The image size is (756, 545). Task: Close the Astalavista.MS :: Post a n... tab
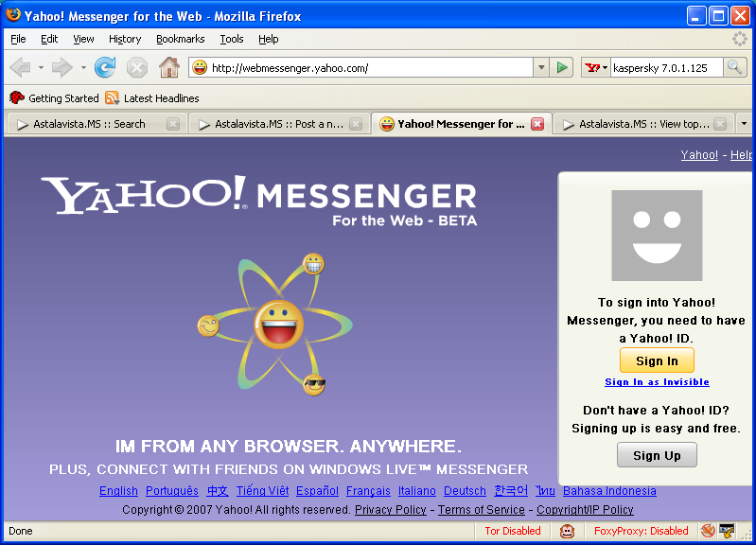(356, 125)
